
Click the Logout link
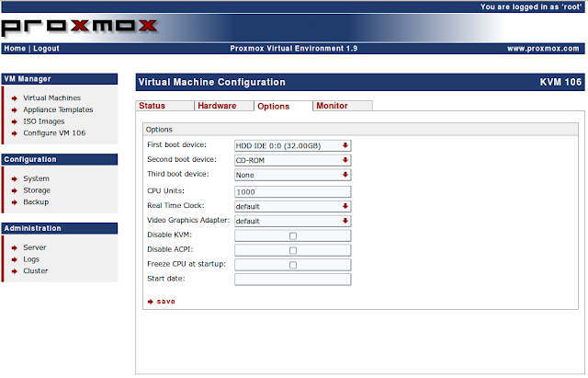[x=46, y=49]
